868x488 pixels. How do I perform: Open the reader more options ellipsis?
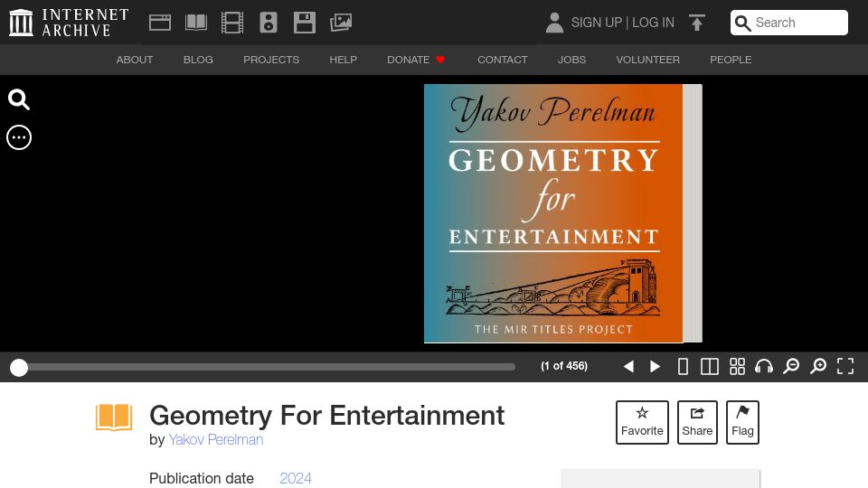click(19, 137)
